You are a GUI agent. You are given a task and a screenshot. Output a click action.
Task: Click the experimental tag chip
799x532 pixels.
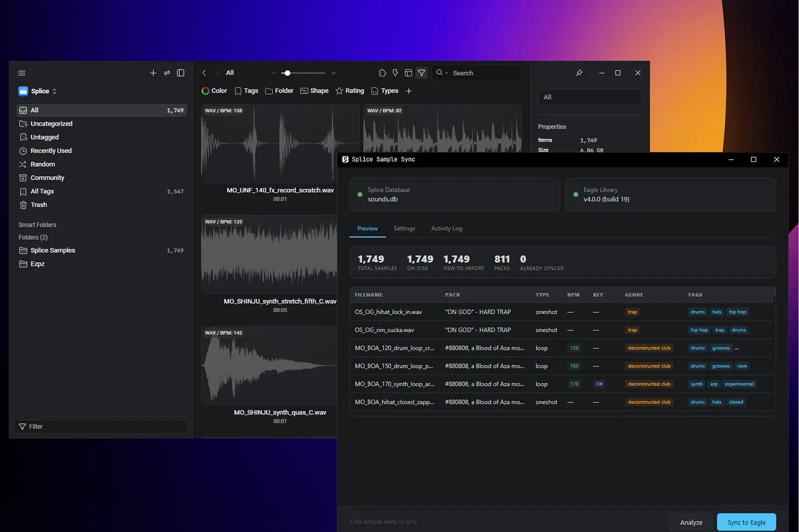click(739, 384)
